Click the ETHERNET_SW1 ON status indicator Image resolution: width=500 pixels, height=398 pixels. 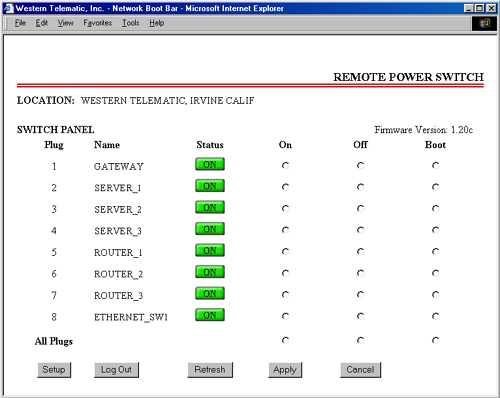click(x=210, y=315)
